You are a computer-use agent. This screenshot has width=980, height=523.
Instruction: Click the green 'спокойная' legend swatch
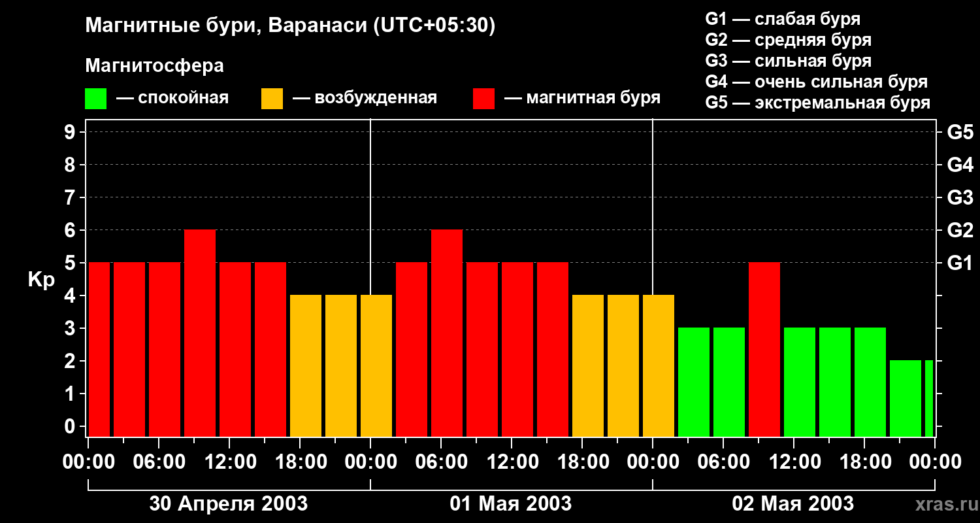[95, 99]
